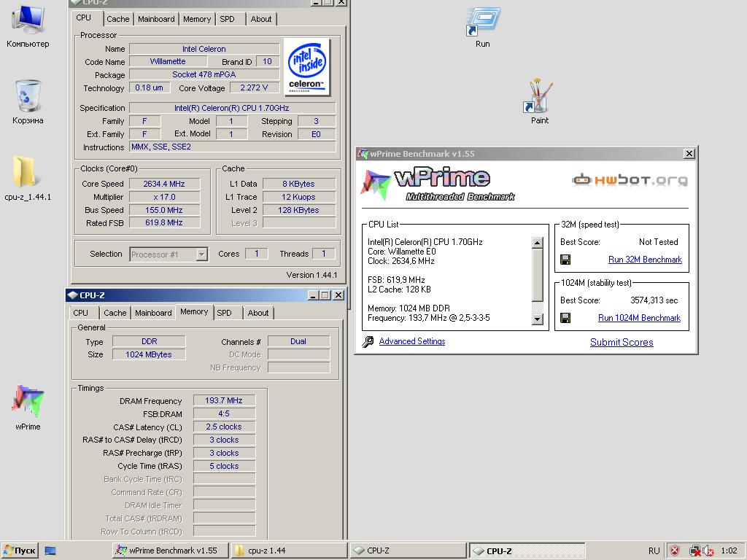Screen dimensions: 747x560
Task: Click the Code Name value Willamette
Action: click(168, 61)
